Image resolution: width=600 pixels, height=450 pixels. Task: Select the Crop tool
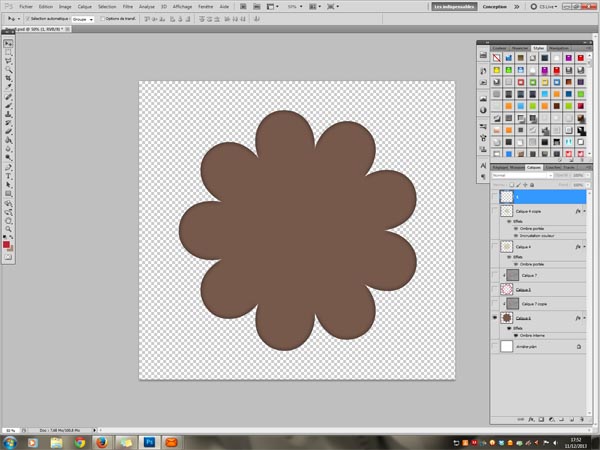click(x=8, y=78)
